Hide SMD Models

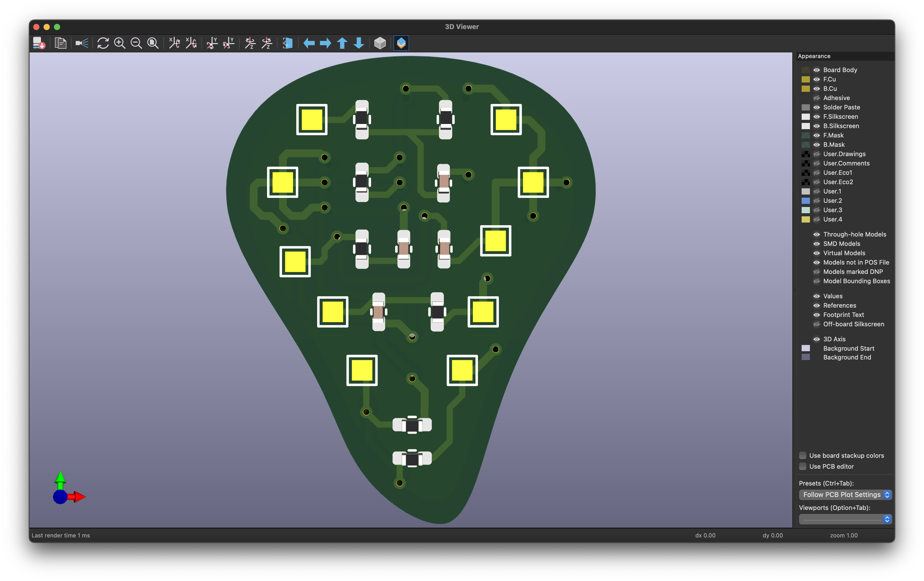(x=817, y=244)
